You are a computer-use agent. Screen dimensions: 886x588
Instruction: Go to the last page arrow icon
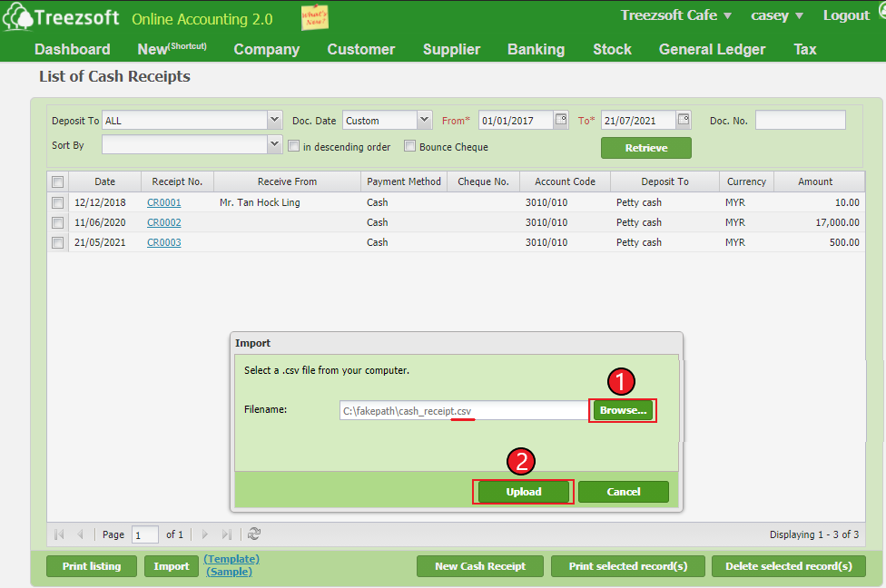tap(227, 534)
